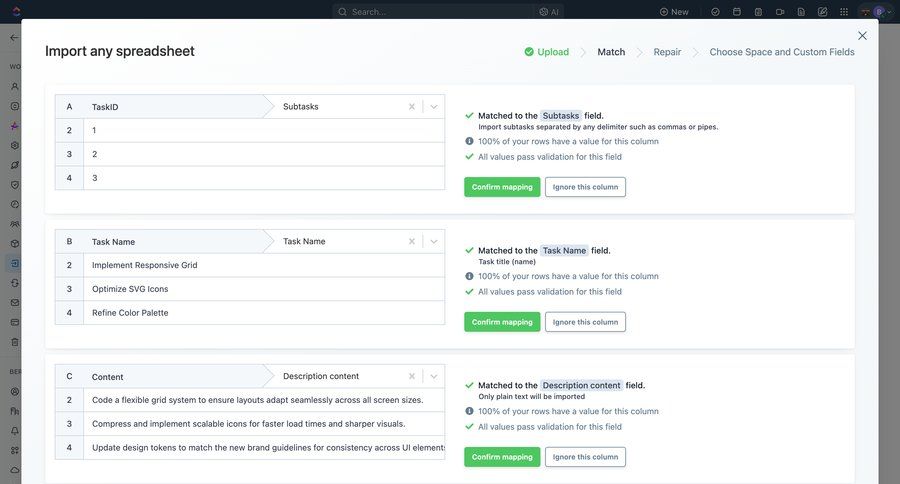Click info icon in TaskID column card
Screen dimensions: 900x484
point(470,141)
